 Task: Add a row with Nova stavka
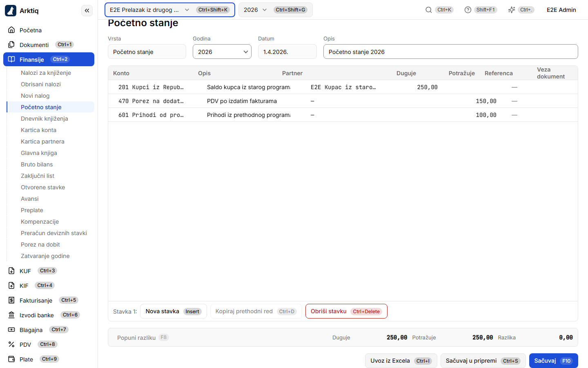[174, 311]
